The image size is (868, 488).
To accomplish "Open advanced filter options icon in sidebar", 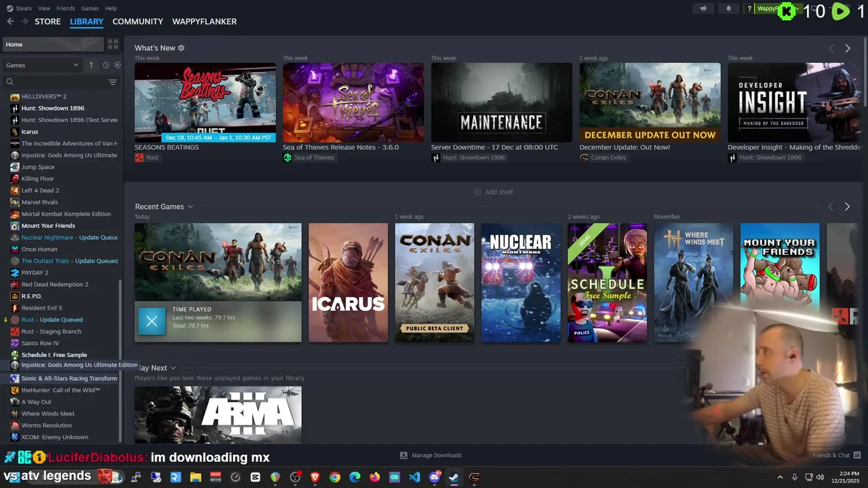I will [x=113, y=82].
